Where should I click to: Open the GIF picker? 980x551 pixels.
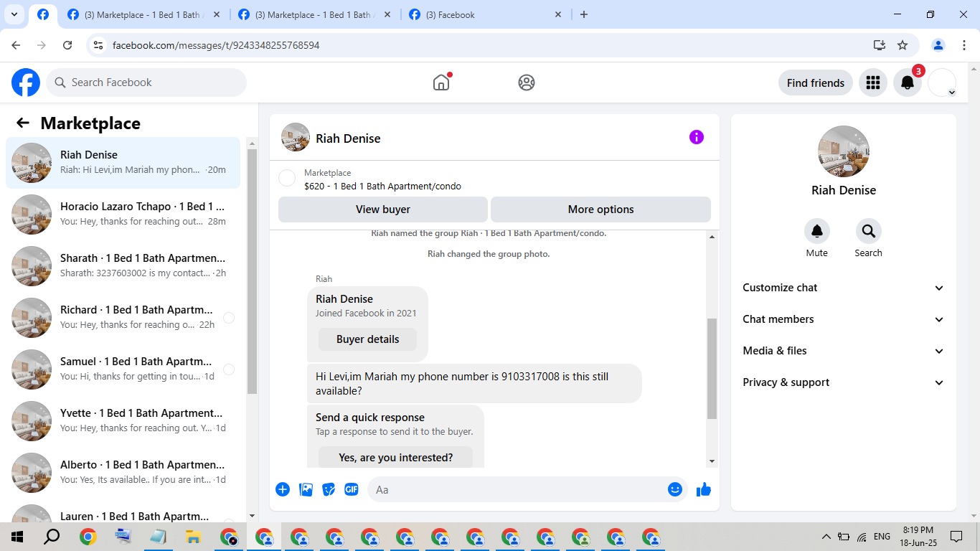click(x=352, y=489)
